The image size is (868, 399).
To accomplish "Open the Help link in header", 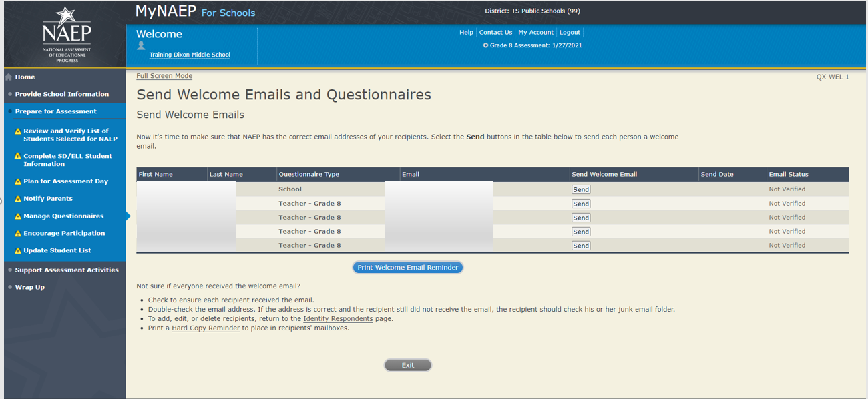I will [x=466, y=32].
